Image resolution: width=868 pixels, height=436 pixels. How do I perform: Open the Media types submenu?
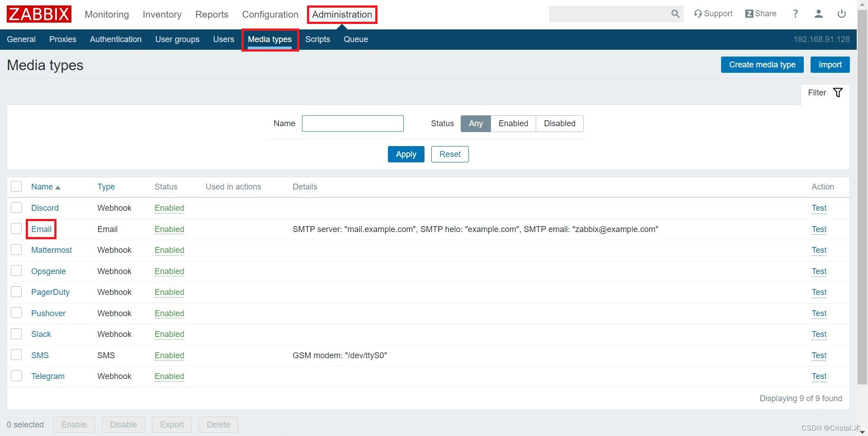pyautogui.click(x=270, y=40)
